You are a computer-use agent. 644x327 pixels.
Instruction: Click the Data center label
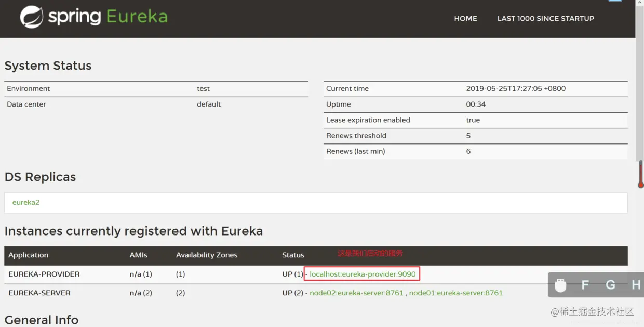click(x=26, y=104)
